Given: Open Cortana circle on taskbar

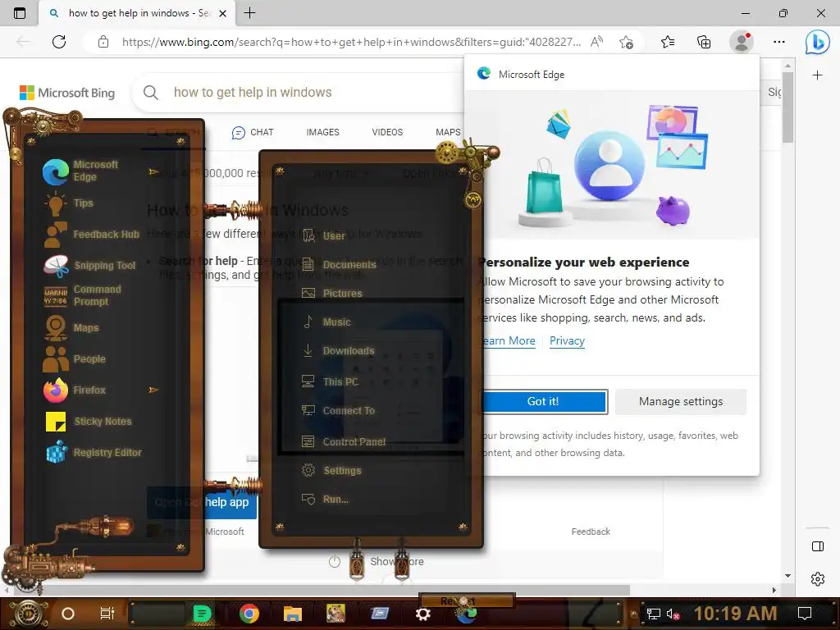Looking at the screenshot, I should point(68,614).
